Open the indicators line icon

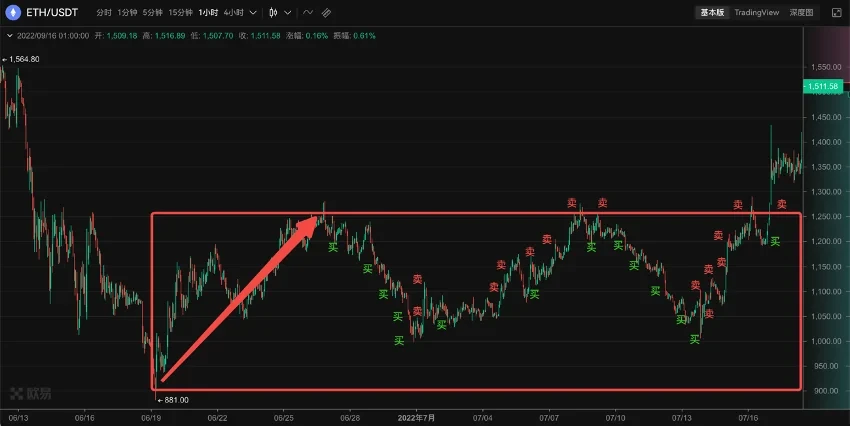307,13
